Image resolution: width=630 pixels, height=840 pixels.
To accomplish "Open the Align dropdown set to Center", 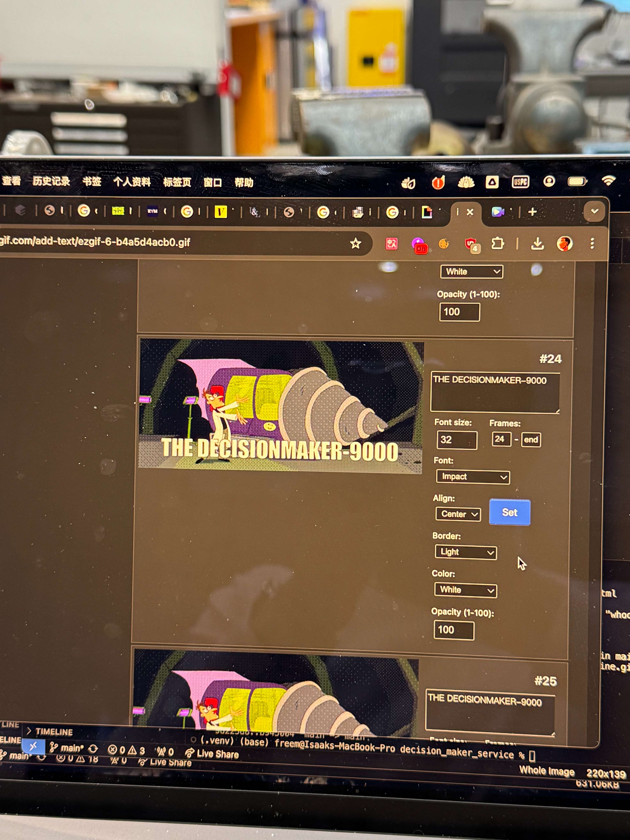I will pyautogui.click(x=458, y=514).
